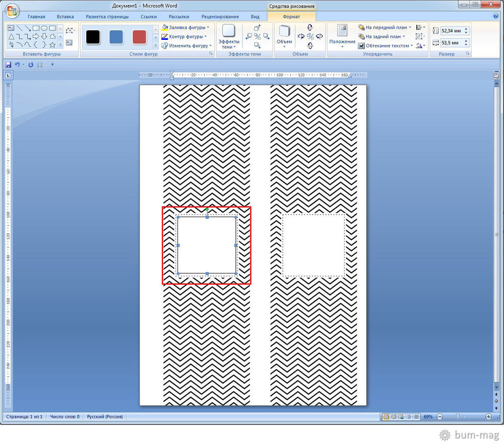Image resolution: width=504 pixels, height=444 pixels.
Task: Switch to Outline view
Action: tap(409, 417)
